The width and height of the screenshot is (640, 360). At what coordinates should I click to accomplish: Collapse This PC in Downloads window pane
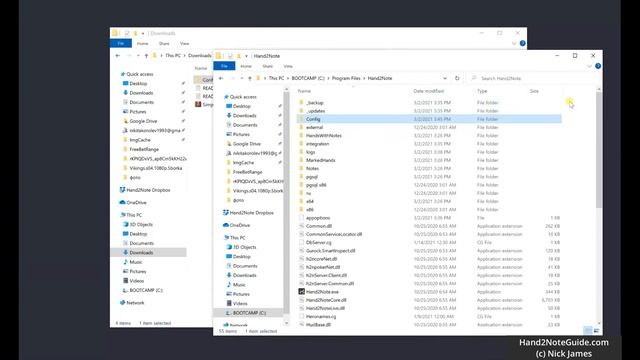pos(122,215)
